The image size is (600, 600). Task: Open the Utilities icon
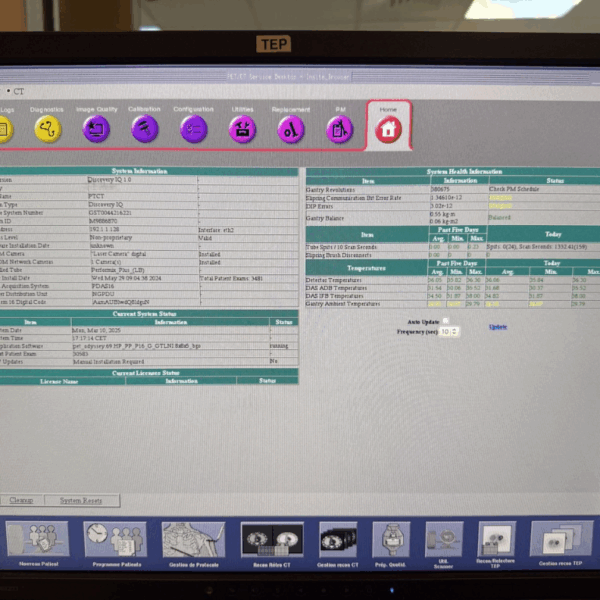242,129
